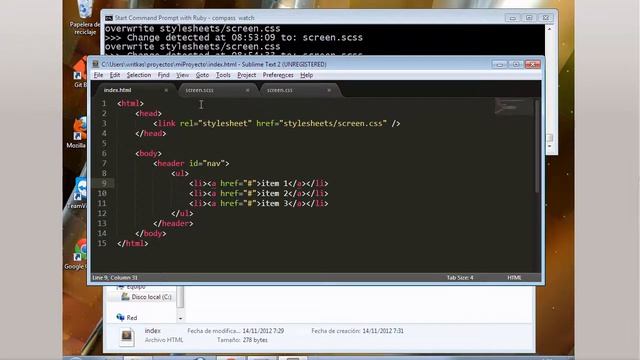Open the Help menu
Screen dimensions: 640x360
[x=307, y=75]
